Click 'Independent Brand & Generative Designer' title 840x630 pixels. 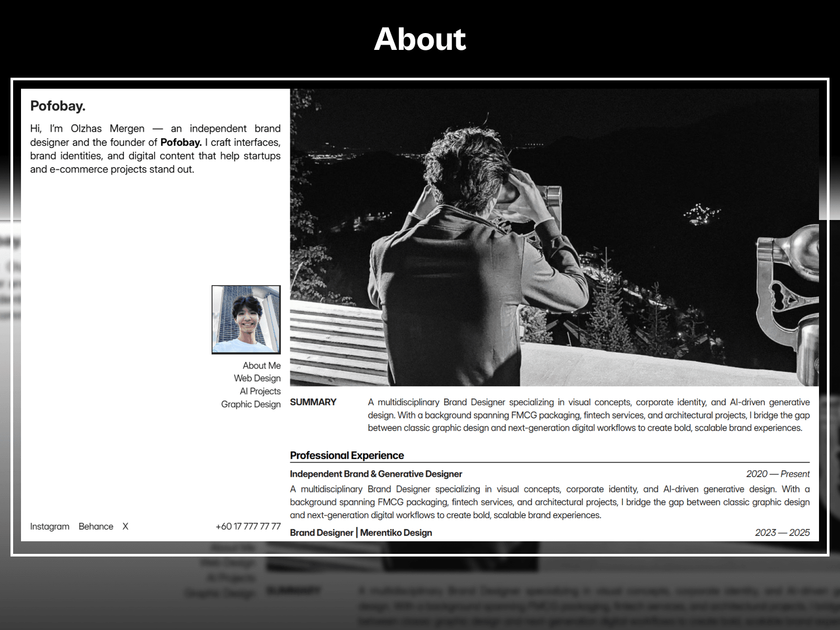[376, 474]
